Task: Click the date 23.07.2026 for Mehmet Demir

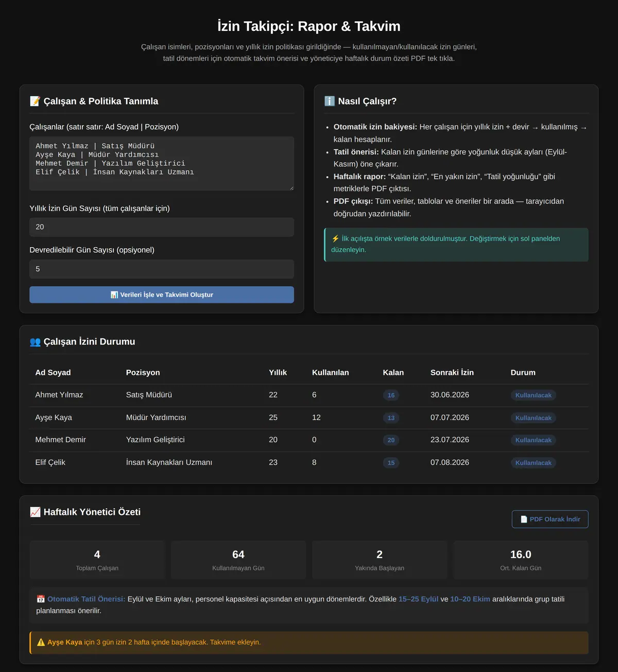Action: [x=450, y=440]
